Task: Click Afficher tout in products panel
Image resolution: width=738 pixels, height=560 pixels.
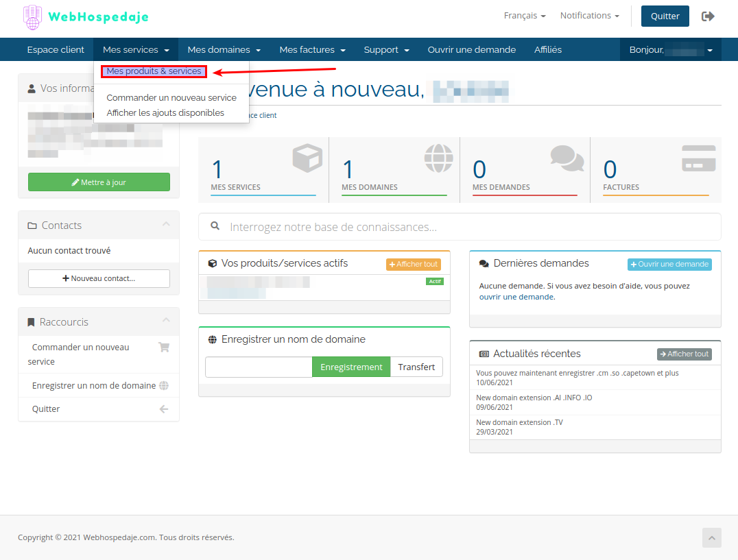Action: tap(414, 265)
